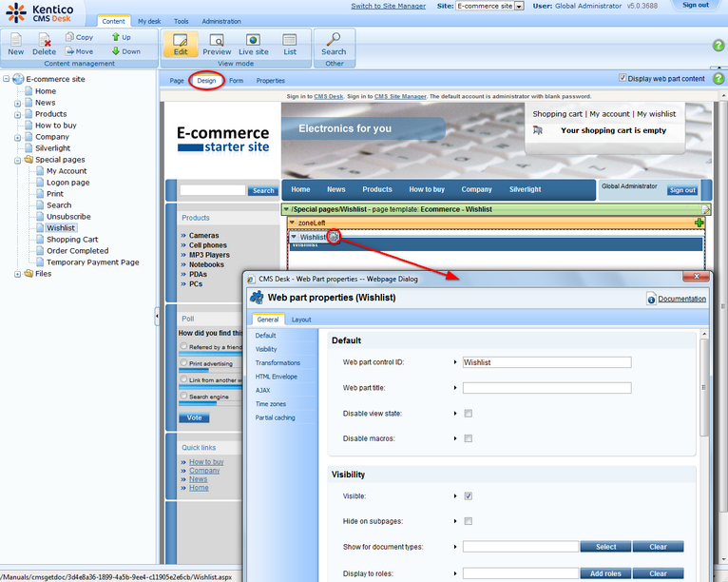This screenshot has width=728, height=582.
Task: Collapse the E-commerce site root node
Action: coord(6,79)
